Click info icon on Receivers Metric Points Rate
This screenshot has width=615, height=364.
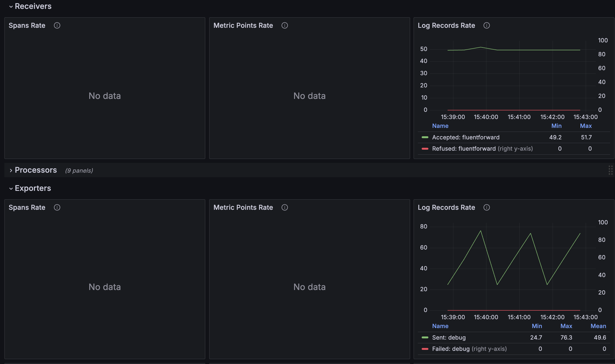(285, 26)
